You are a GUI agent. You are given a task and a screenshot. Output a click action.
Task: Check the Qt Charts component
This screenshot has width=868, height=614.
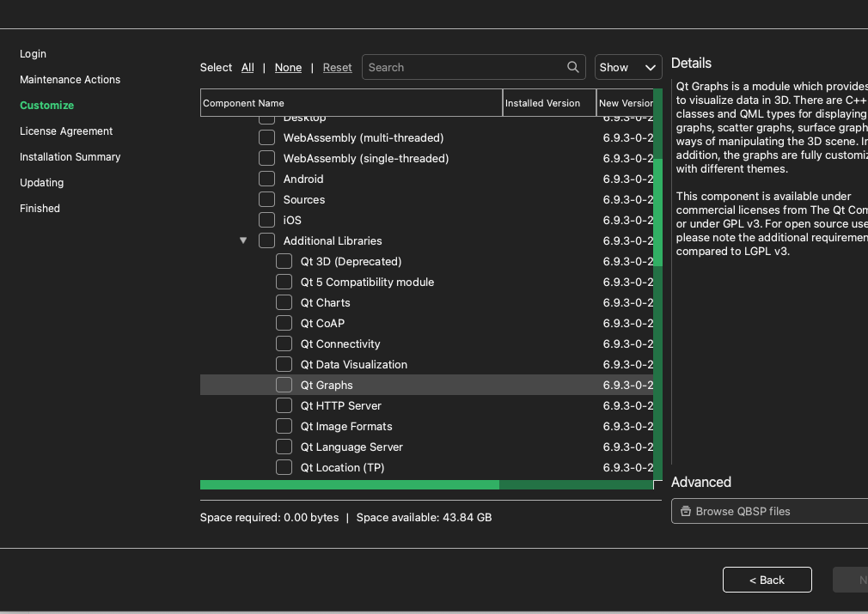pos(284,302)
